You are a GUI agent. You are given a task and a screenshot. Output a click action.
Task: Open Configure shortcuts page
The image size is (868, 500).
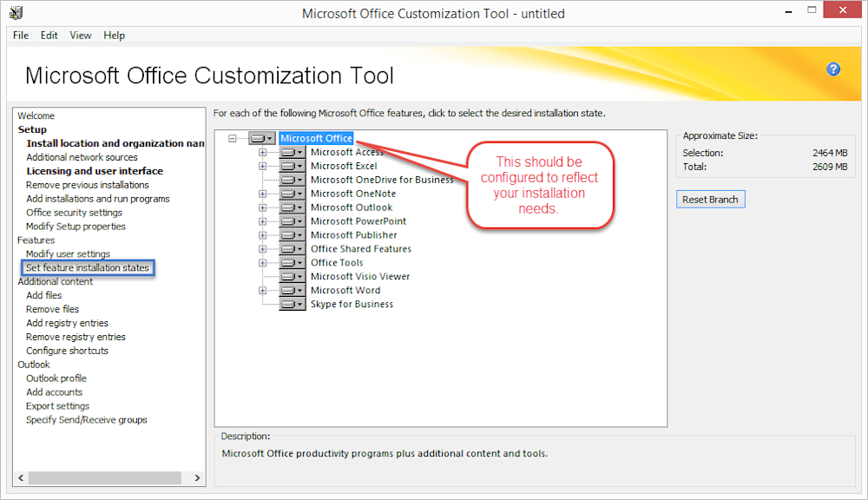coord(67,351)
